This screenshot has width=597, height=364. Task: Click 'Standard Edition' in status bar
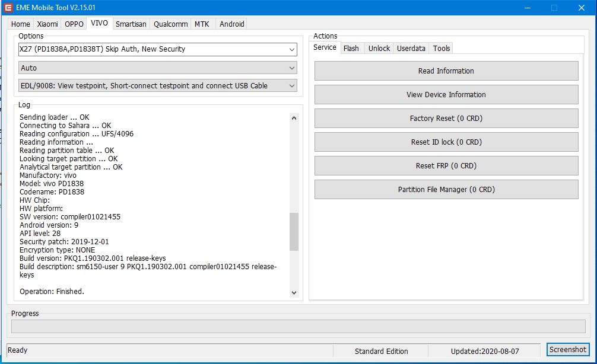pos(381,352)
